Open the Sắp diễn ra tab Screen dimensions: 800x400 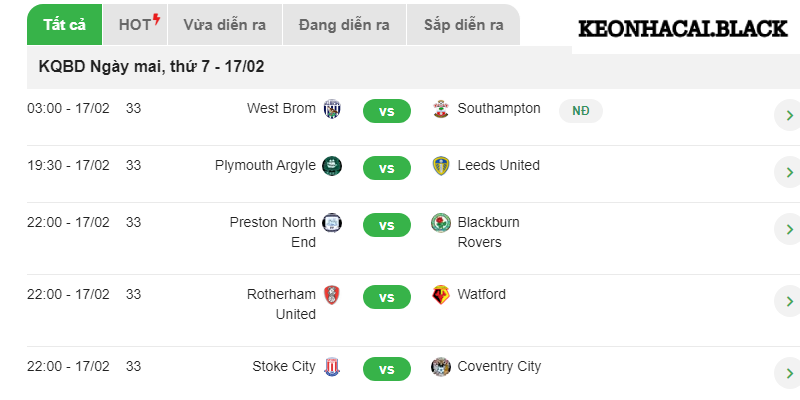pos(463,25)
